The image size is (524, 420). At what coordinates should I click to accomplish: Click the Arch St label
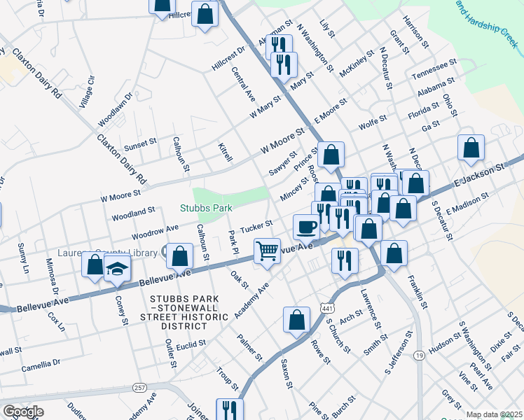(x=351, y=317)
